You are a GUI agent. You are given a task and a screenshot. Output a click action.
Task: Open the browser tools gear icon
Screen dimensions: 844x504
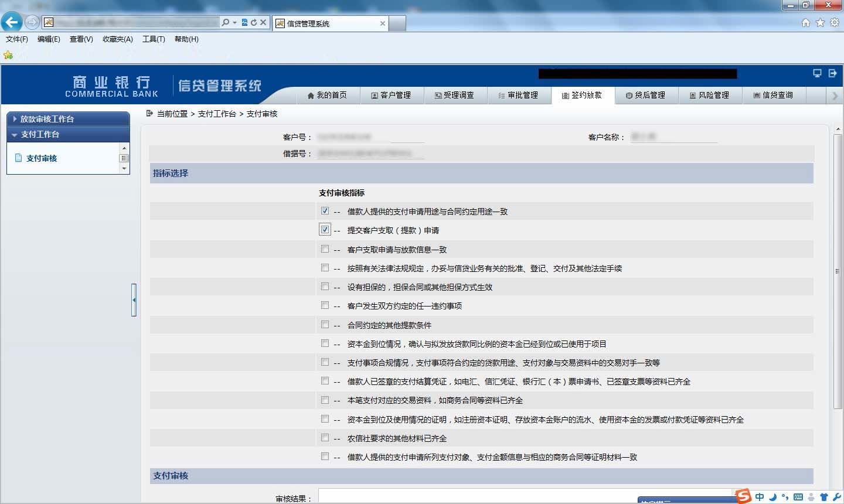tap(834, 22)
